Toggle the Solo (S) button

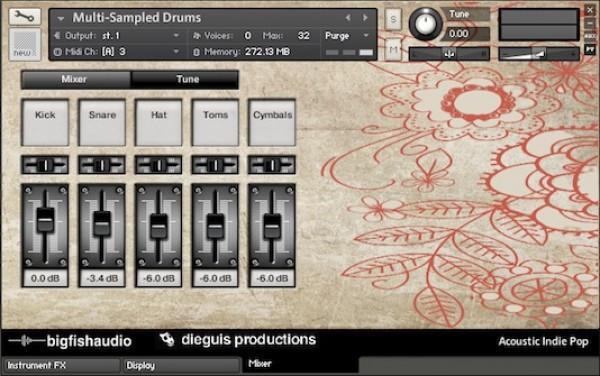393,19
